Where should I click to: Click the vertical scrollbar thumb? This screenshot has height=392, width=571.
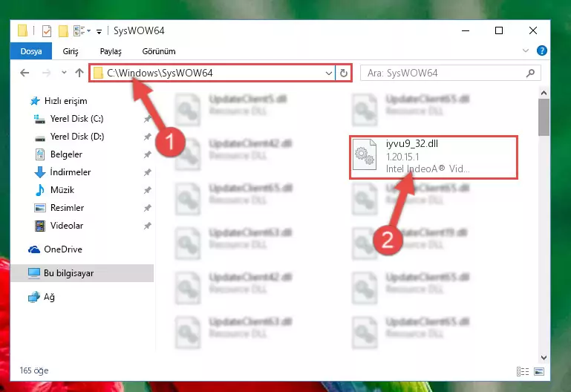(x=544, y=117)
